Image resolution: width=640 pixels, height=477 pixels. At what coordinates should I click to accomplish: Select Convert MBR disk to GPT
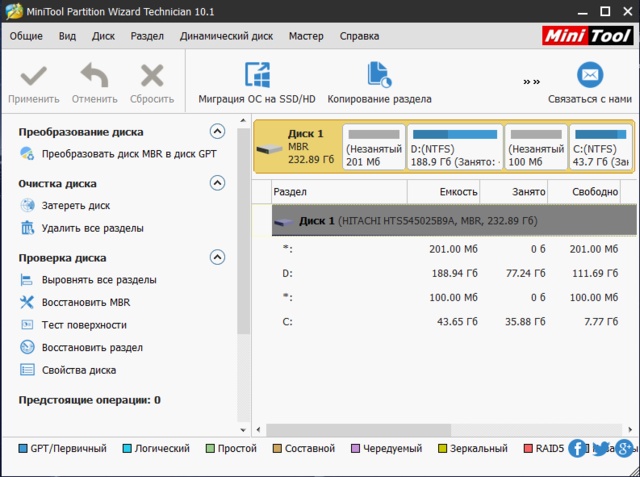128,154
